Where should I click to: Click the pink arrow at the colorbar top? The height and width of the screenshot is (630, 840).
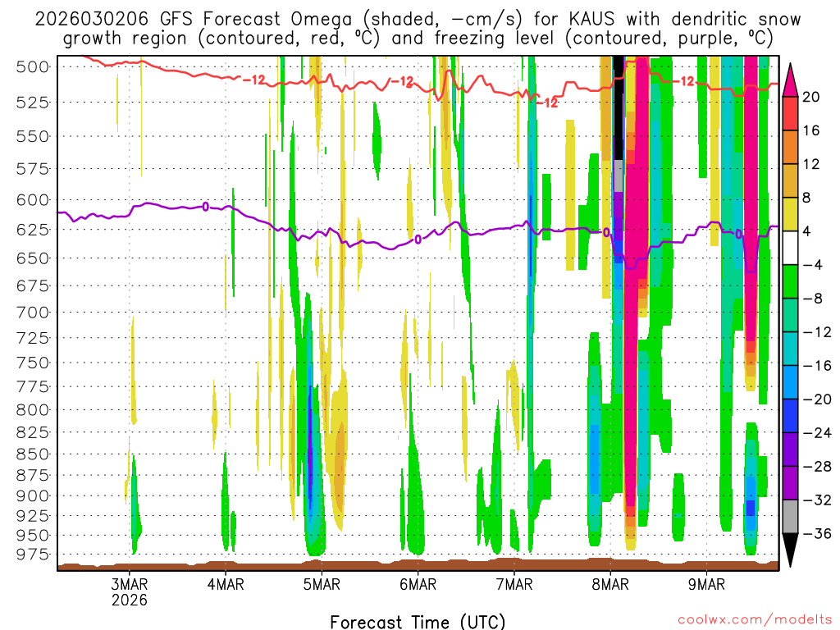click(790, 80)
